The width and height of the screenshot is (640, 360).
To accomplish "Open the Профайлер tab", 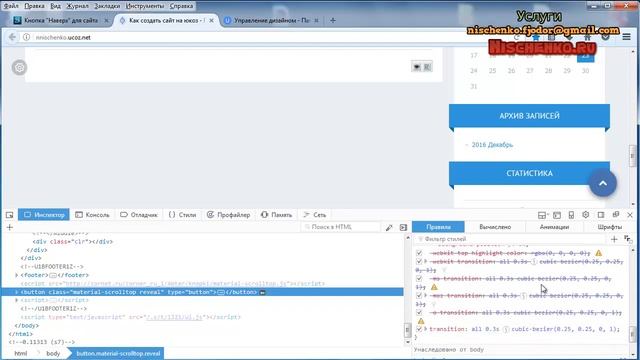I will pos(229,215).
